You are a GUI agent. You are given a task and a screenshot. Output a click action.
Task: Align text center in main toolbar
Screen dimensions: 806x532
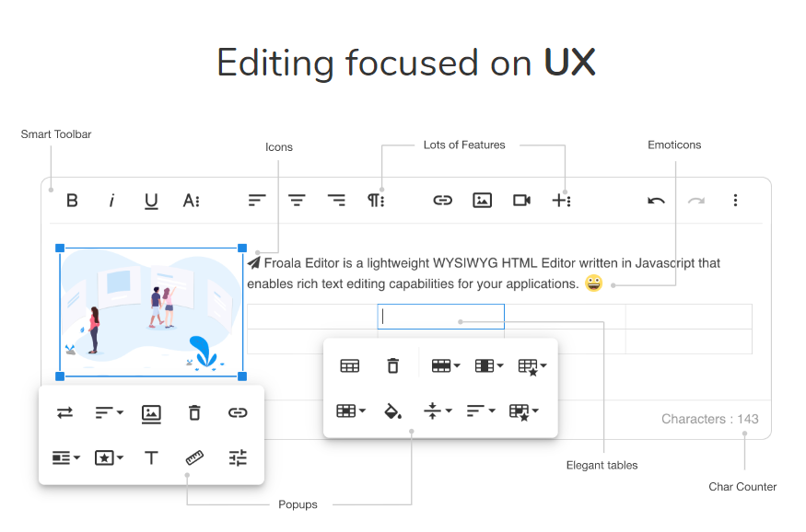point(297,201)
